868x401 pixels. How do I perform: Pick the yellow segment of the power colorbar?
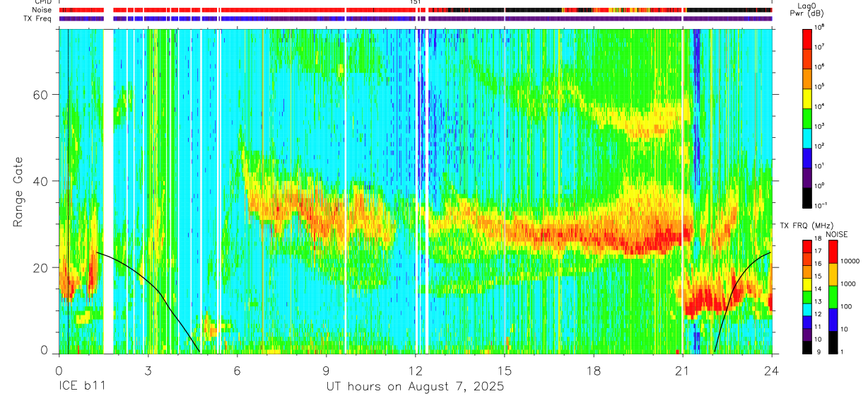point(807,98)
